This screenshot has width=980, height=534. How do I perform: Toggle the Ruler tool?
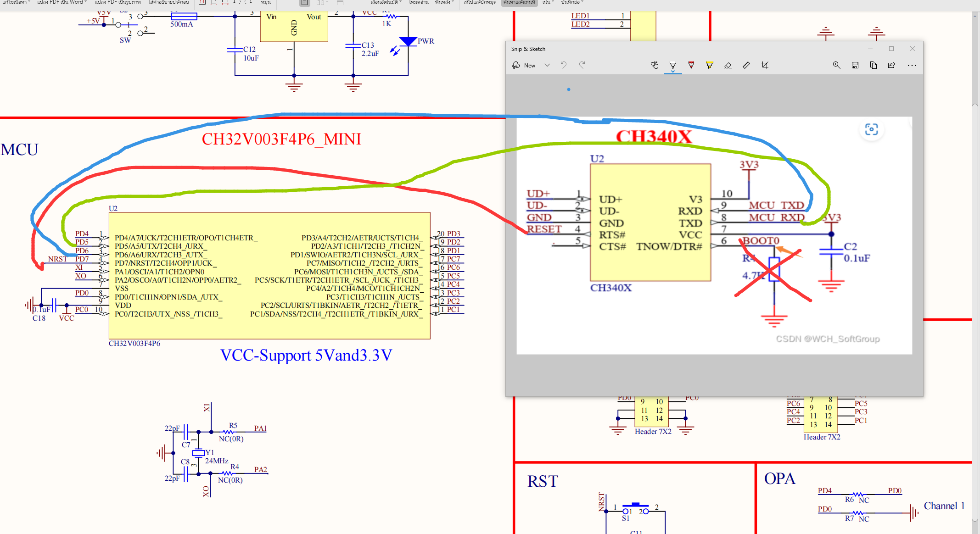746,65
